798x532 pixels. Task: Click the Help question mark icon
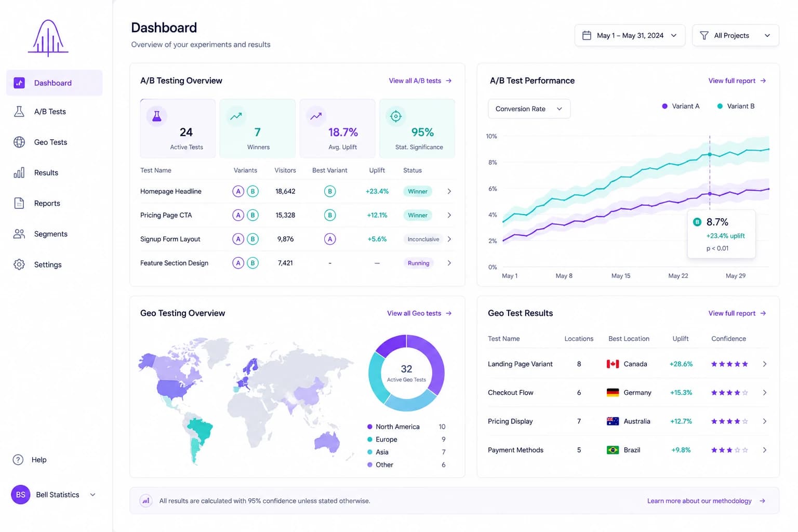click(x=18, y=460)
